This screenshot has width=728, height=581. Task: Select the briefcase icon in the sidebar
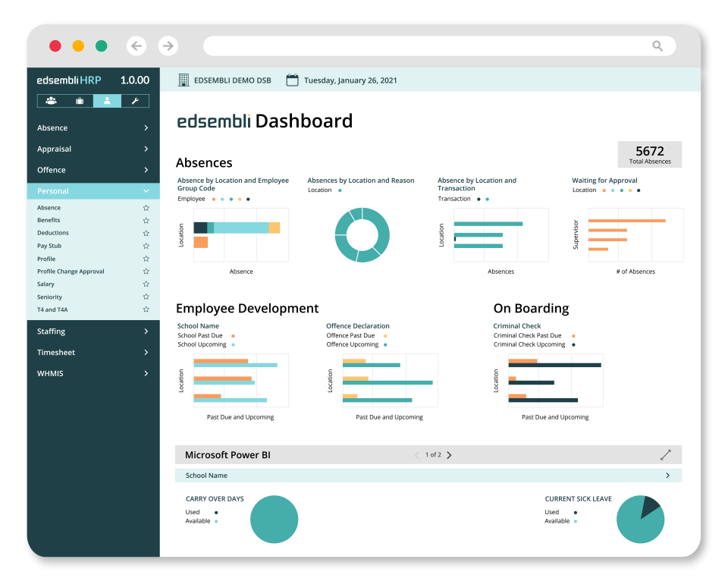pos(79,101)
